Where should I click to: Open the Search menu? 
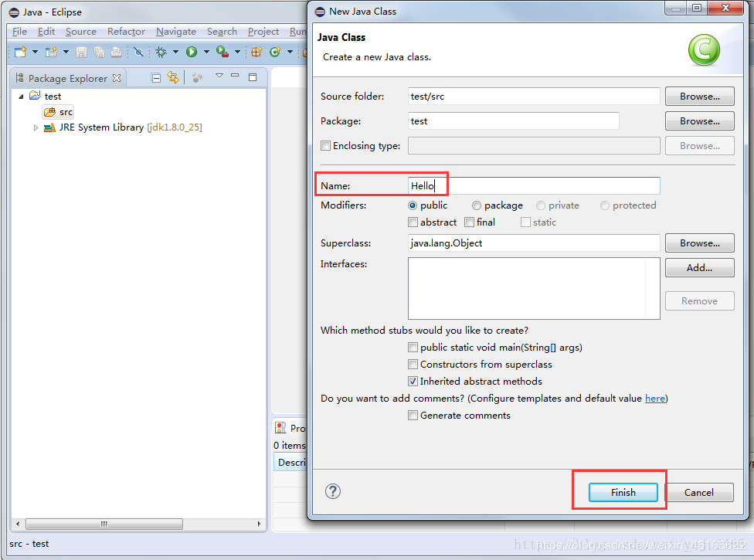click(x=222, y=31)
